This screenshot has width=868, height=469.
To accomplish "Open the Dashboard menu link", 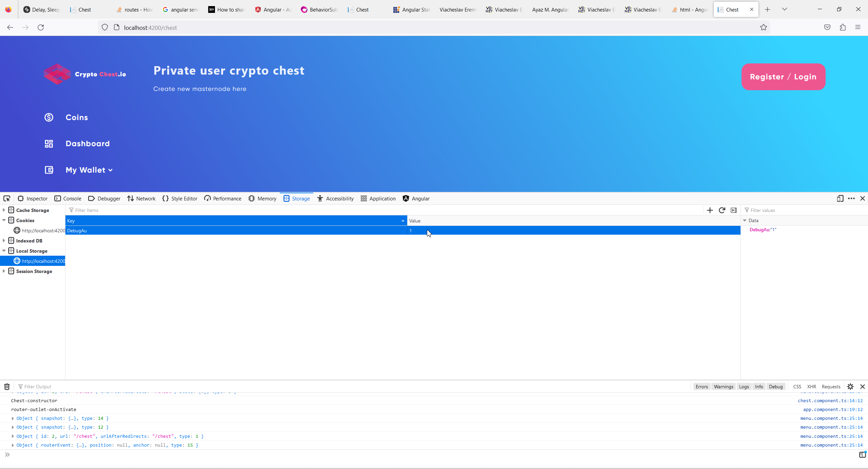I will (87, 143).
